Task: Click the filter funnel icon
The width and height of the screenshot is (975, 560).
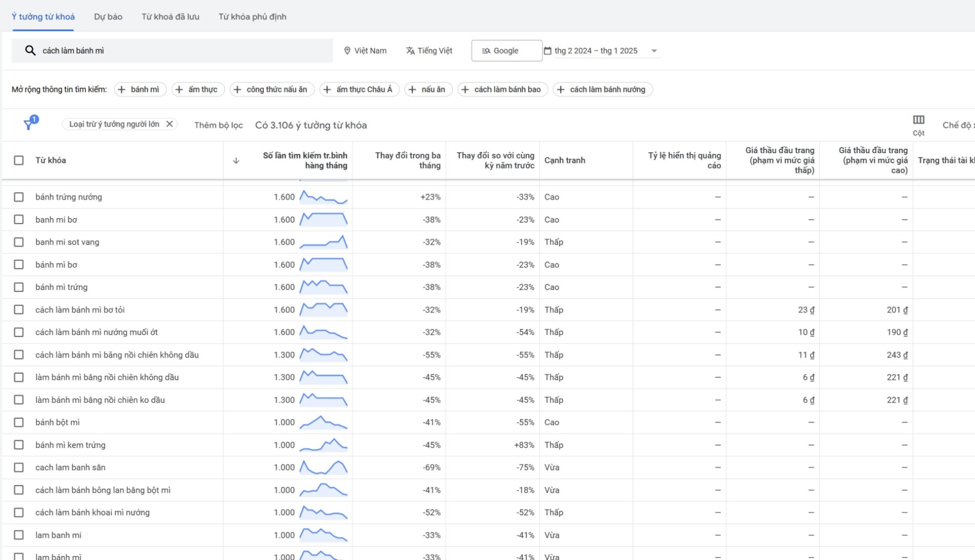Action: click(x=28, y=124)
